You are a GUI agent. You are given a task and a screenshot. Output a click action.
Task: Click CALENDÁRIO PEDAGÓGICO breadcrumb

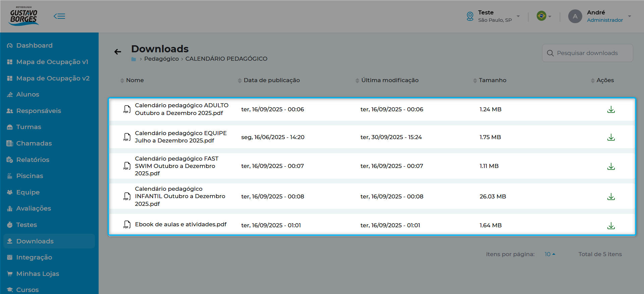point(226,59)
